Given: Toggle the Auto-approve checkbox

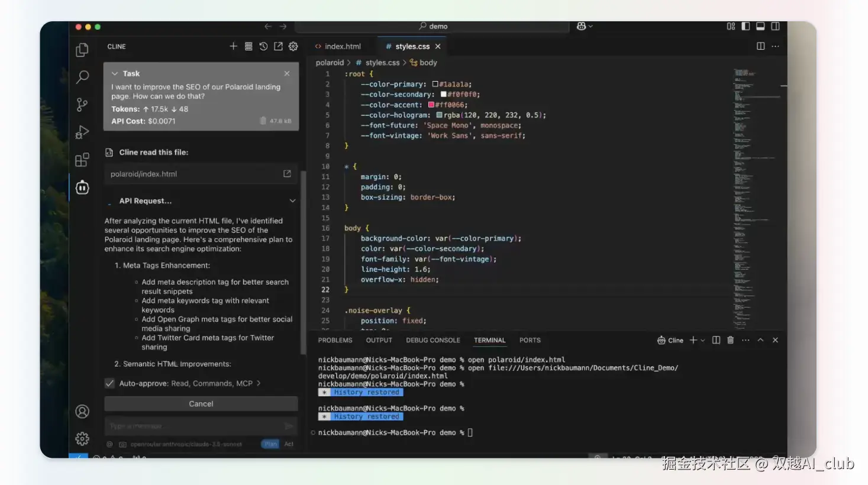Looking at the screenshot, I should pos(109,383).
